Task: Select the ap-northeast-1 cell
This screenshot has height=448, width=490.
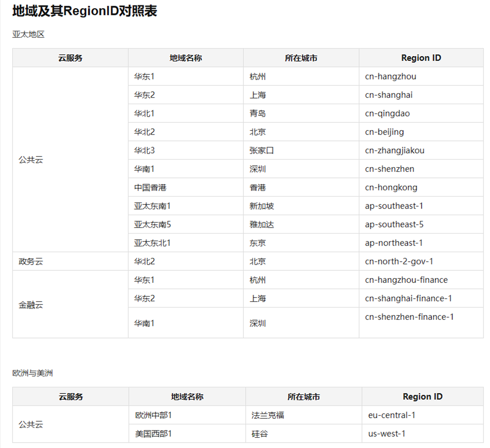Action: click(421, 243)
